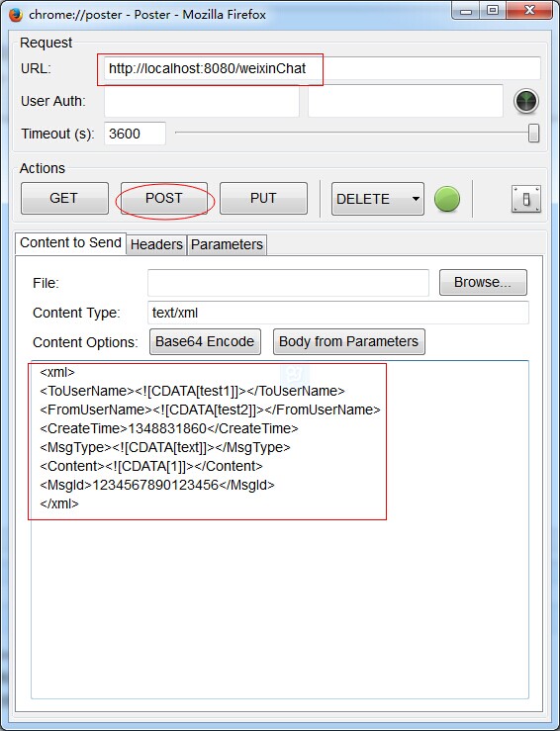The image size is (560, 731).
Task: Maximize the Poster window
Action: click(x=493, y=10)
